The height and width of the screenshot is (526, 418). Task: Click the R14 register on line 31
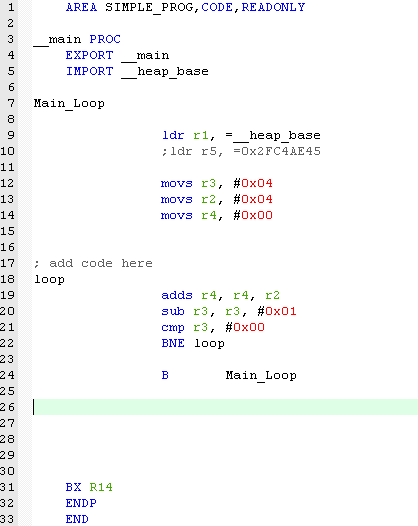pos(101,487)
